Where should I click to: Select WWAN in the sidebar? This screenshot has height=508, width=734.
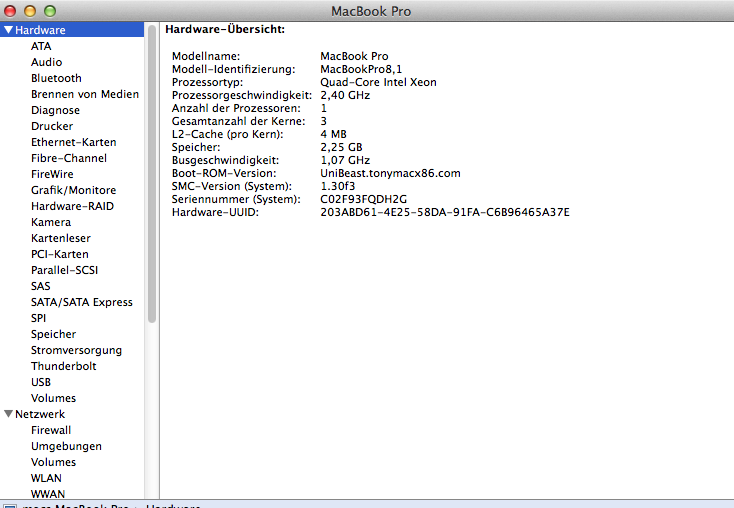[48, 494]
